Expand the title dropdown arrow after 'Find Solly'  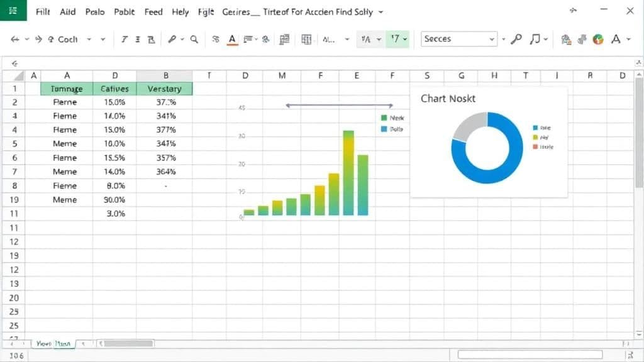(380, 13)
